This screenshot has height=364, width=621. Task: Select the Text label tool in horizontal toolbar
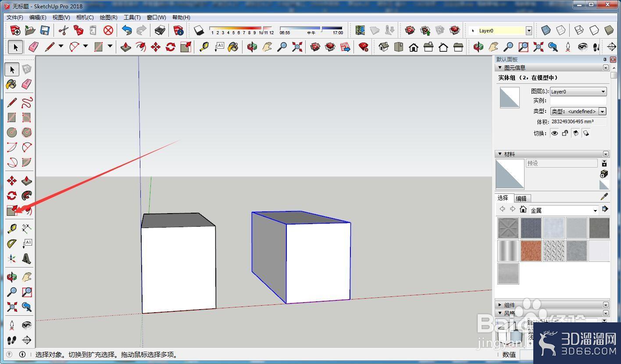pos(219,47)
